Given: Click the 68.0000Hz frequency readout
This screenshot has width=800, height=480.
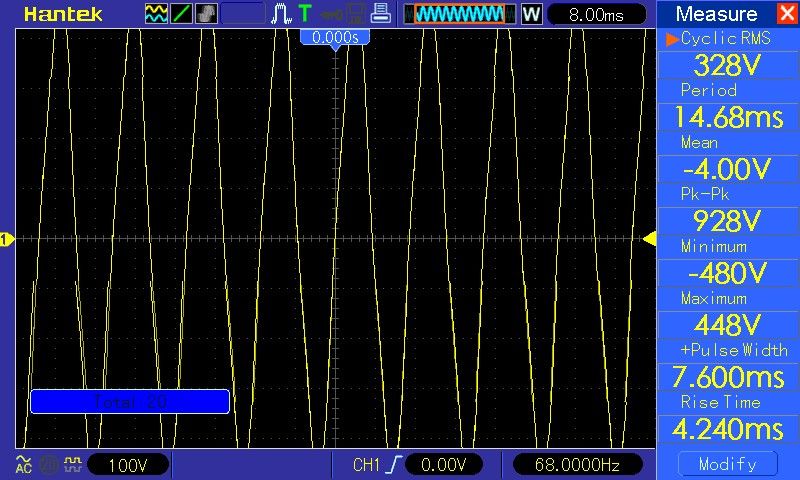Looking at the screenshot, I should point(577,465).
